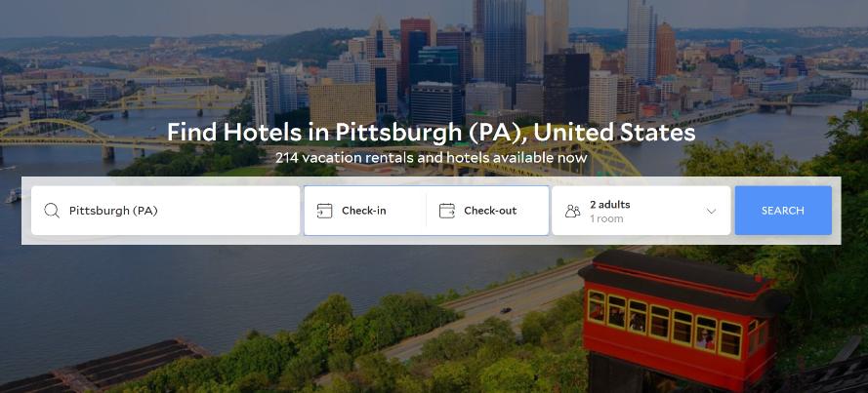The image size is (868, 393).
Task: Click the Check-in calendar icon
Action: 324,211
